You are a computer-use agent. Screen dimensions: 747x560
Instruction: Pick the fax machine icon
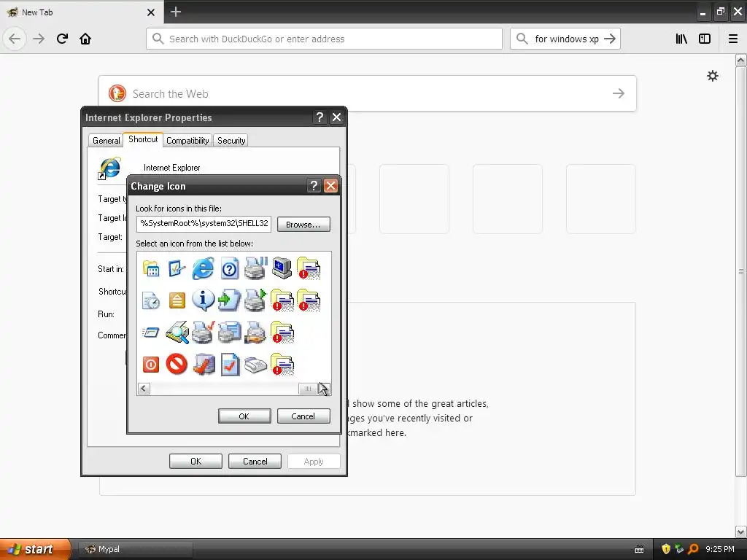coord(256,365)
